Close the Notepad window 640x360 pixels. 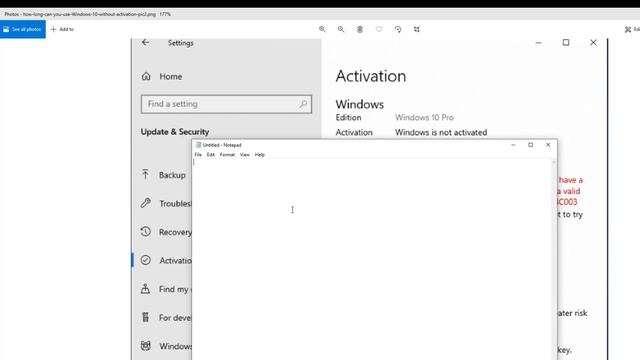pos(548,145)
